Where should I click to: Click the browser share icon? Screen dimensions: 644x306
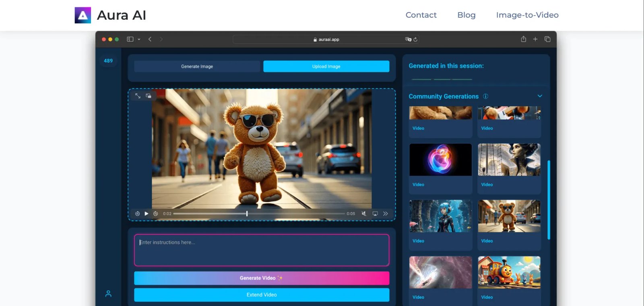(x=523, y=39)
